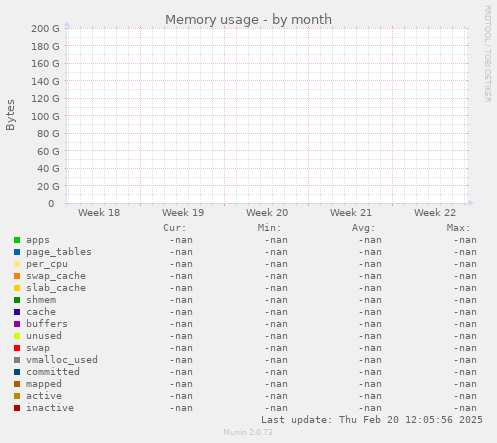Click the brown mapped legend swatch
Screen dimensions: 497x443
(x=17, y=384)
